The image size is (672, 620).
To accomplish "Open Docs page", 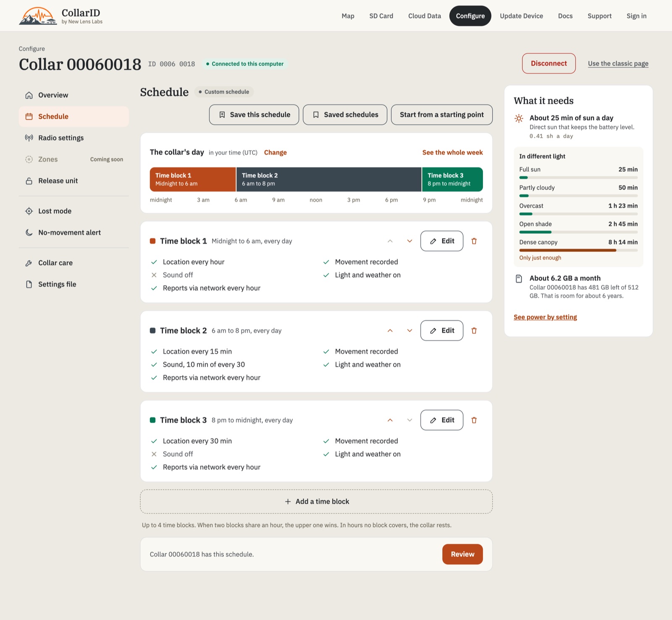I will (x=565, y=16).
